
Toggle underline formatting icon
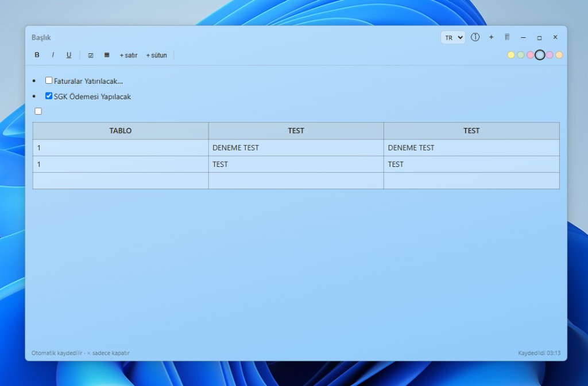click(x=69, y=55)
